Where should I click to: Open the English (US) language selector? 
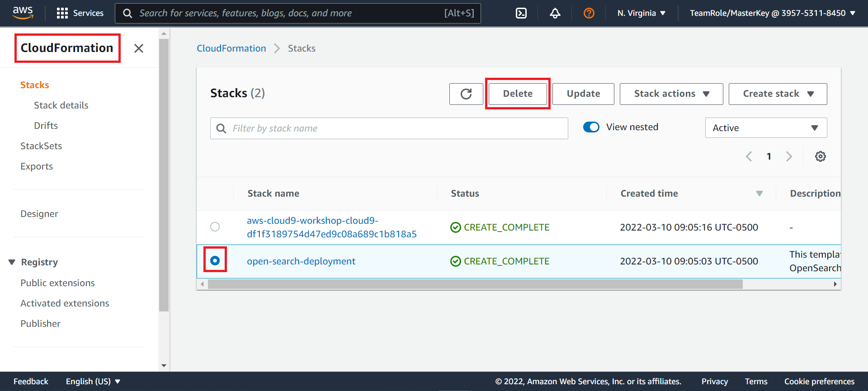pos(93,382)
